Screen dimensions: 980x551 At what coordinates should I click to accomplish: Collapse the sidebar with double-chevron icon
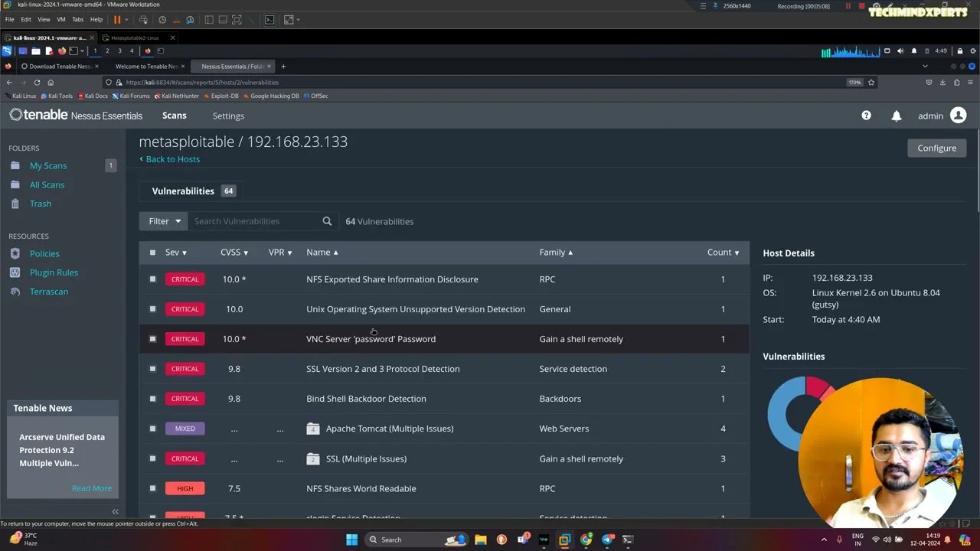(x=115, y=511)
